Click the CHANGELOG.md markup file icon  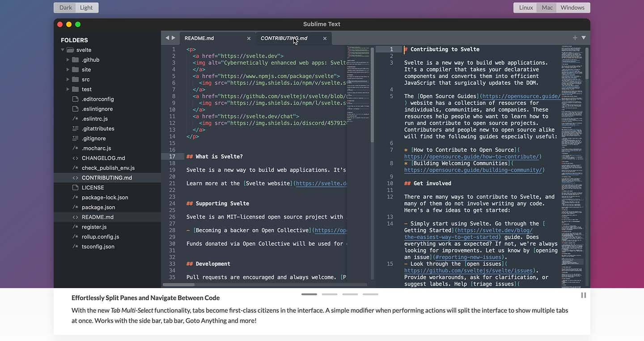(75, 158)
